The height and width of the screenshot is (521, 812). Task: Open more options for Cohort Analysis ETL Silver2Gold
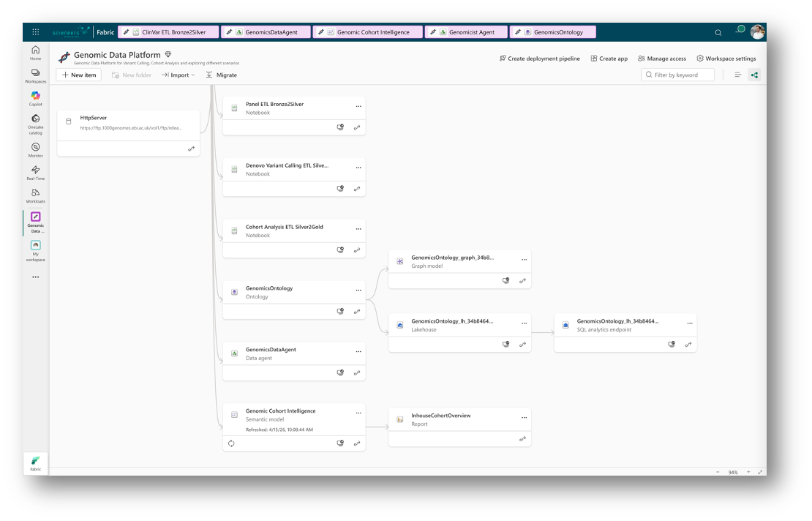click(358, 229)
